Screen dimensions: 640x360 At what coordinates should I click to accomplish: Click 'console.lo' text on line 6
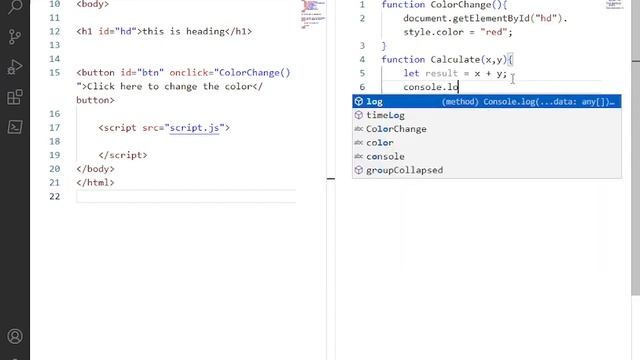tap(431, 87)
